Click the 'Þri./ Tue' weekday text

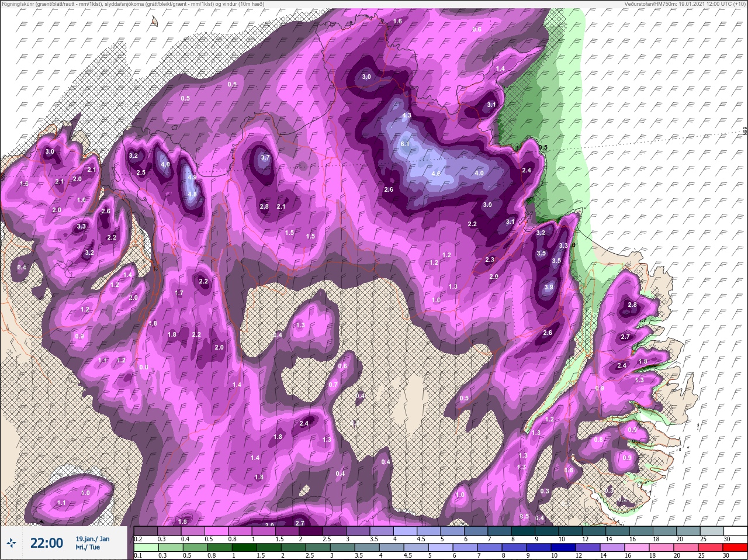coord(88,548)
